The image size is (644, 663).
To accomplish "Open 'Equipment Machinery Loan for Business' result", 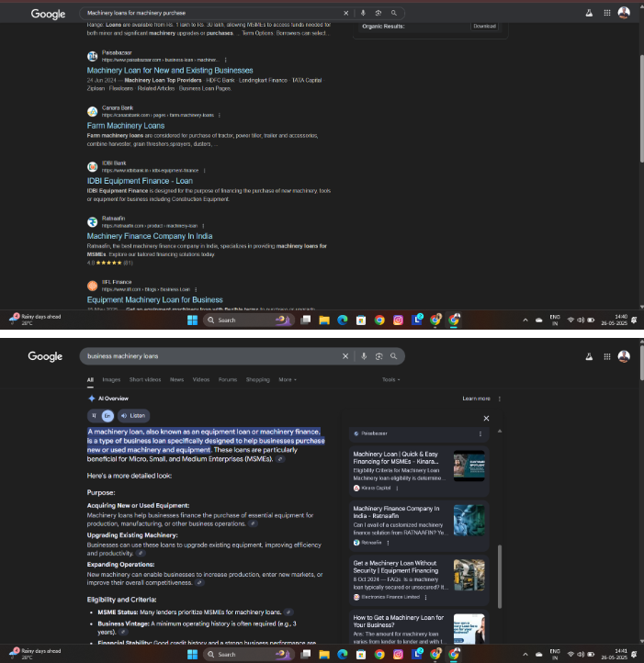I will point(154,300).
